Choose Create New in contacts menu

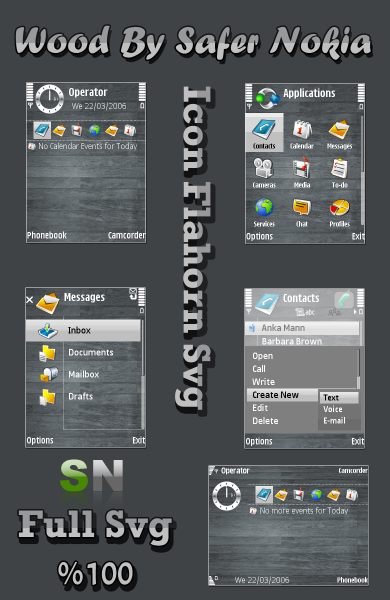(282, 395)
